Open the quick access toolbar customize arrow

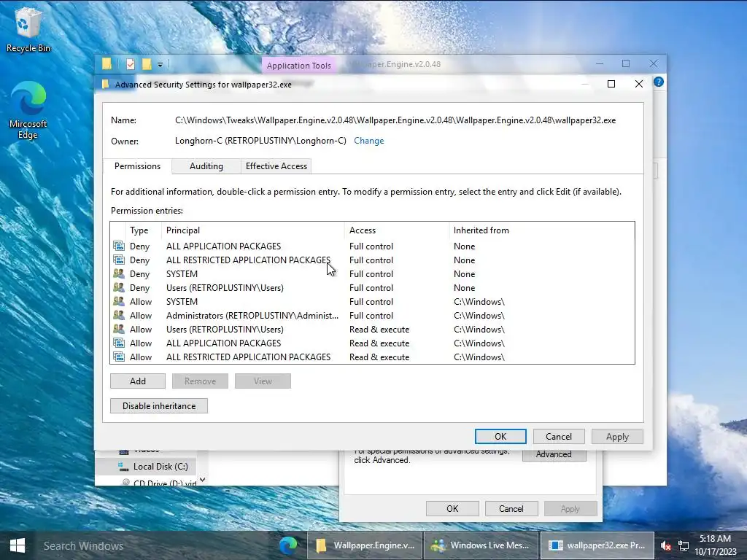pos(160,64)
